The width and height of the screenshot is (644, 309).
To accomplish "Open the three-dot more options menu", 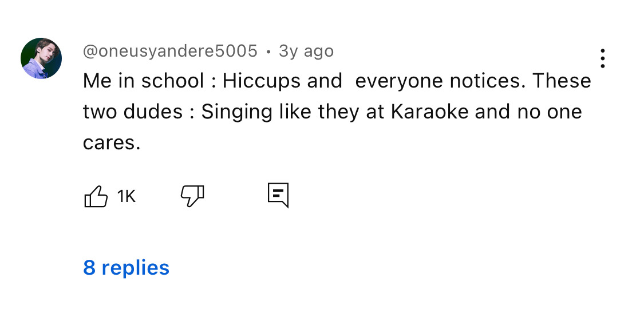I will 602,58.
